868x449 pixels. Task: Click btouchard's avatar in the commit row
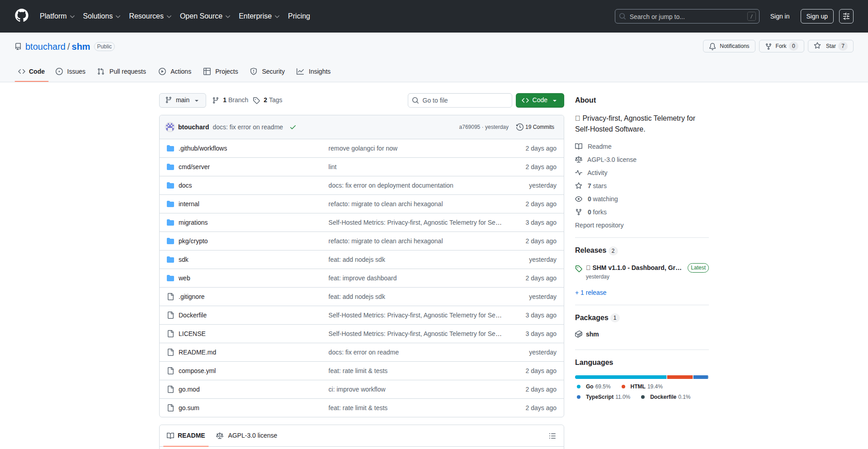170,127
